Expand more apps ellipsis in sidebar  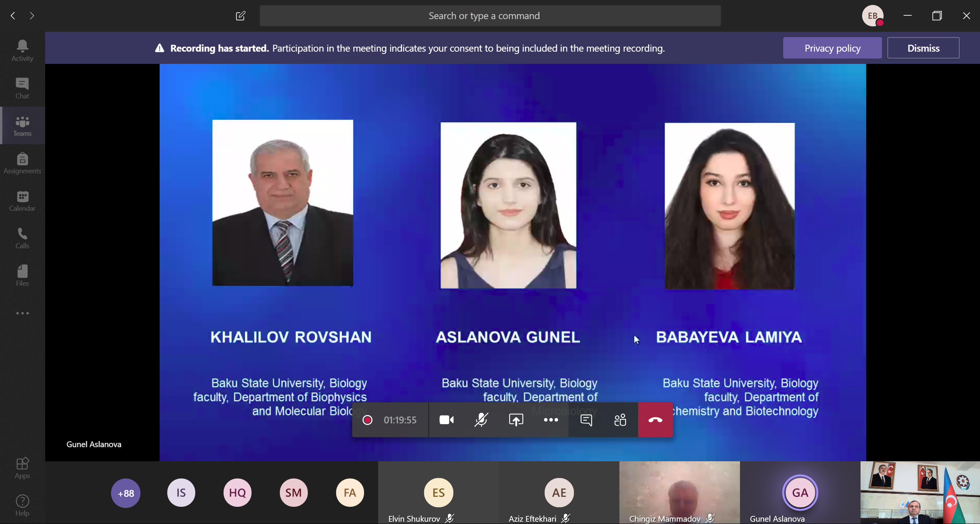[22, 313]
